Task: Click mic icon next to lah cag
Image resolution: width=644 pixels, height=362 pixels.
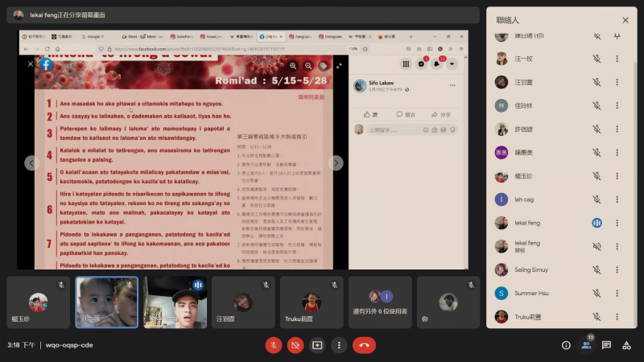Action: point(597,200)
